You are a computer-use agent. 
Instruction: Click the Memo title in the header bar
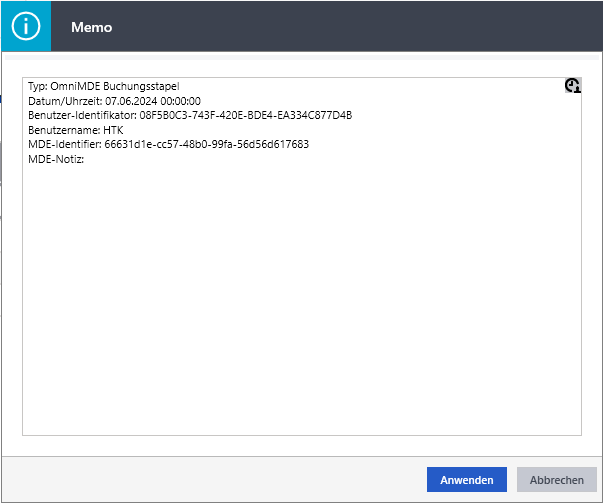pos(92,27)
